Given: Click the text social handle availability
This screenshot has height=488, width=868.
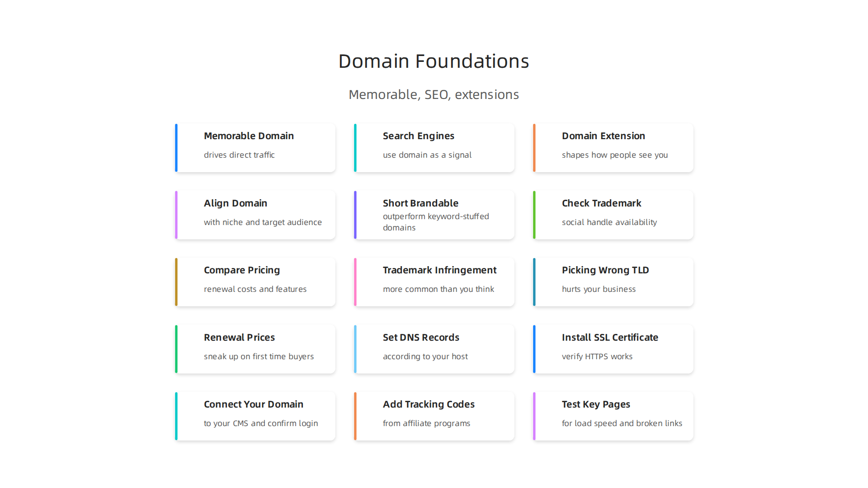Looking at the screenshot, I should tap(609, 222).
